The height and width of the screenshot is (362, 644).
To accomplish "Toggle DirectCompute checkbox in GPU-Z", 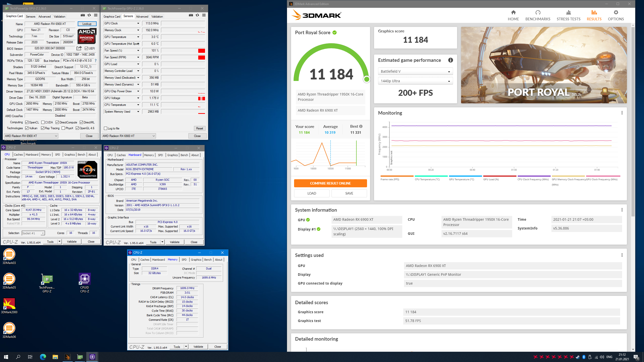I will (57, 122).
